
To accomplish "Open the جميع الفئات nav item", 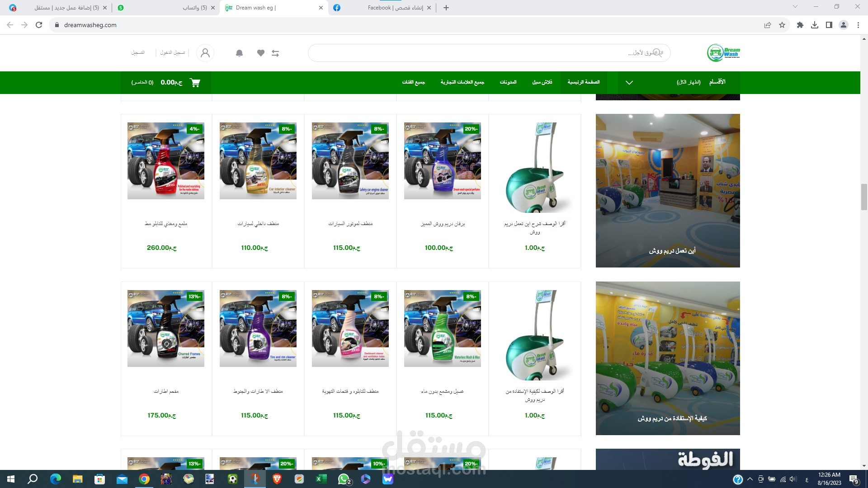I will pos(414,82).
